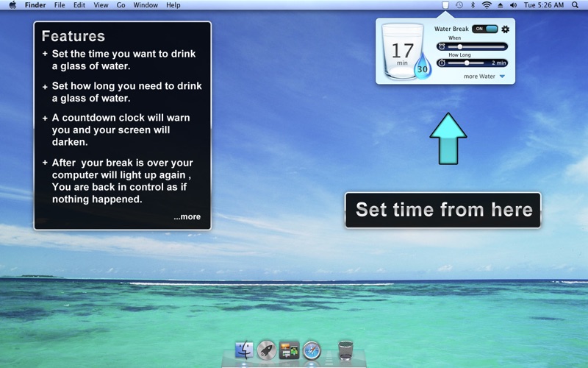Open Time Machine menu bar icon

click(x=459, y=5)
